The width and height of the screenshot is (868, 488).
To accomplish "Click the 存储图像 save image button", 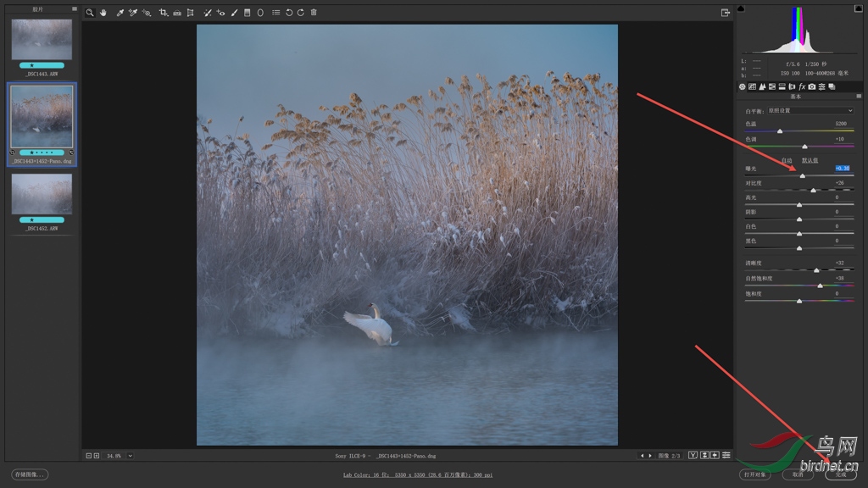I will [x=30, y=474].
